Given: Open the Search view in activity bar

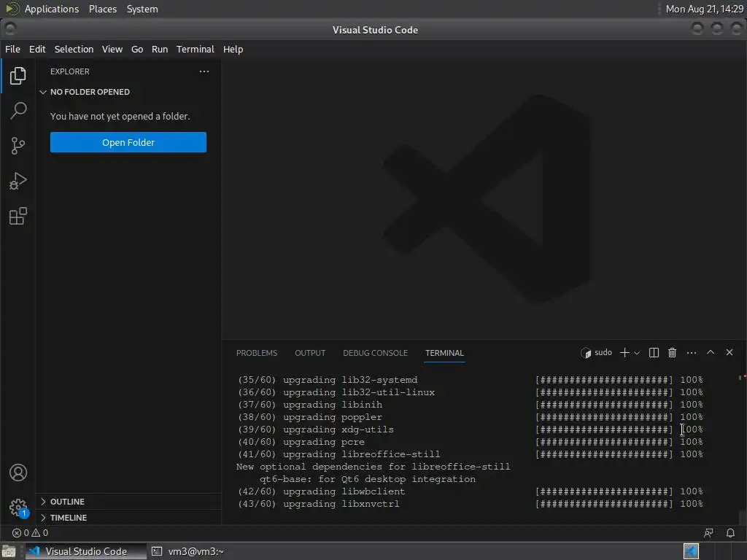Looking at the screenshot, I should (18, 111).
